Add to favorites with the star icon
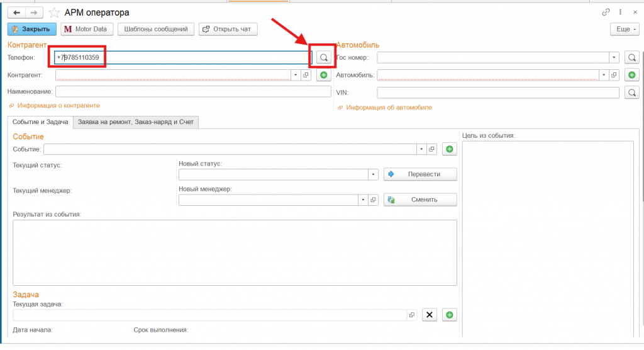This screenshot has height=350, width=644. [54, 13]
